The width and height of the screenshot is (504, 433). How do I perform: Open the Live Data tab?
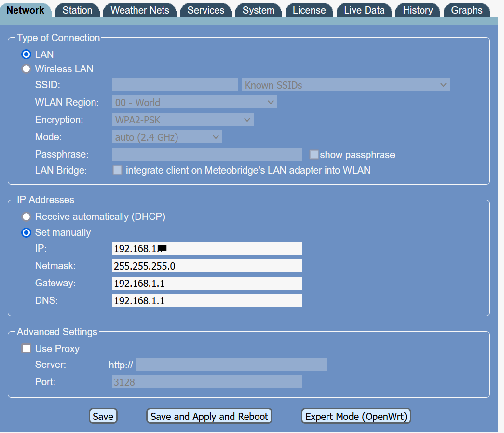(x=364, y=10)
